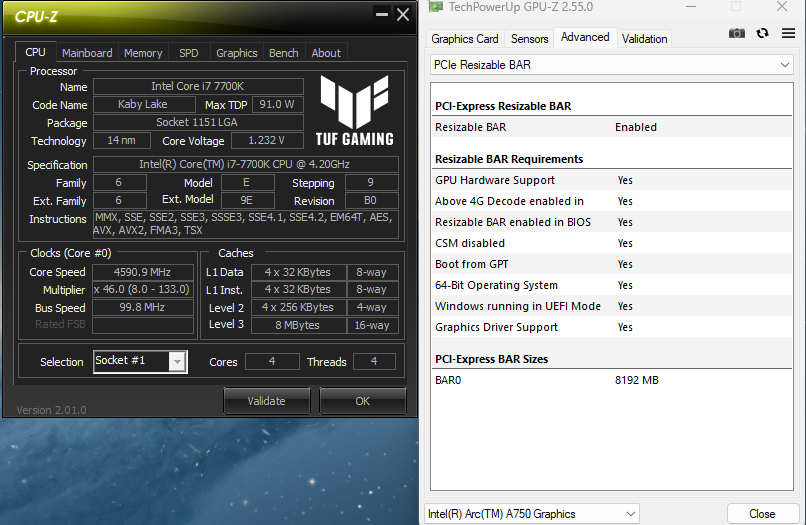
Task: Select the Resizable BAR Enabled row
Action: (611, 127)
